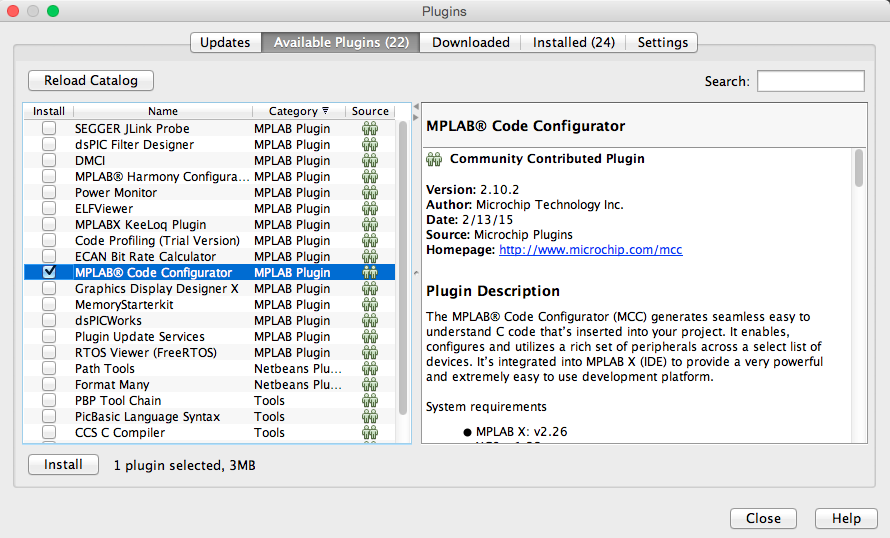Image resolution: width=890 pixels, height=538 pixels.
Task: Click the Community Contributed Plugin icon in details
Action: click(434, 159)
